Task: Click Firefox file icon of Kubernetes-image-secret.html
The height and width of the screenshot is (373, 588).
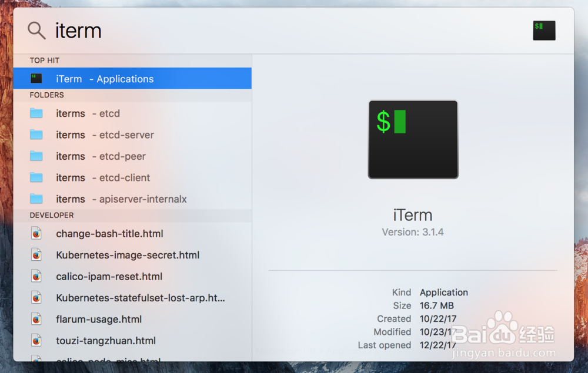Action: 36,255
